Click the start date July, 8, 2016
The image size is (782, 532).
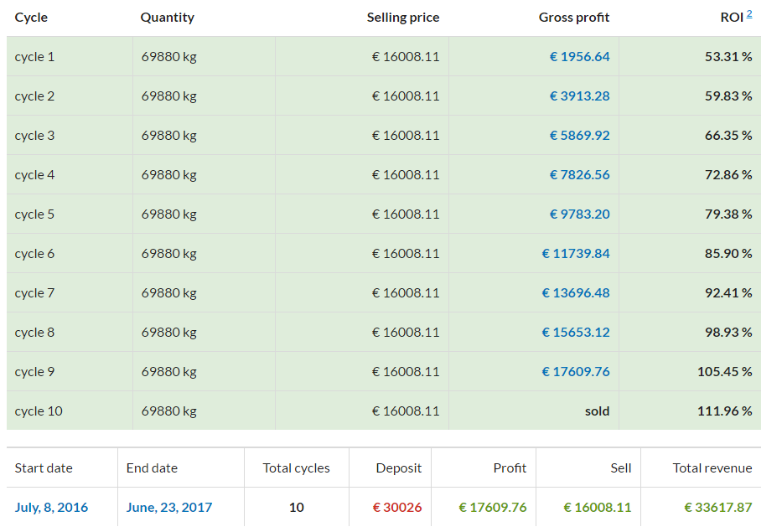pyautogui.click(x=51, y=507)
